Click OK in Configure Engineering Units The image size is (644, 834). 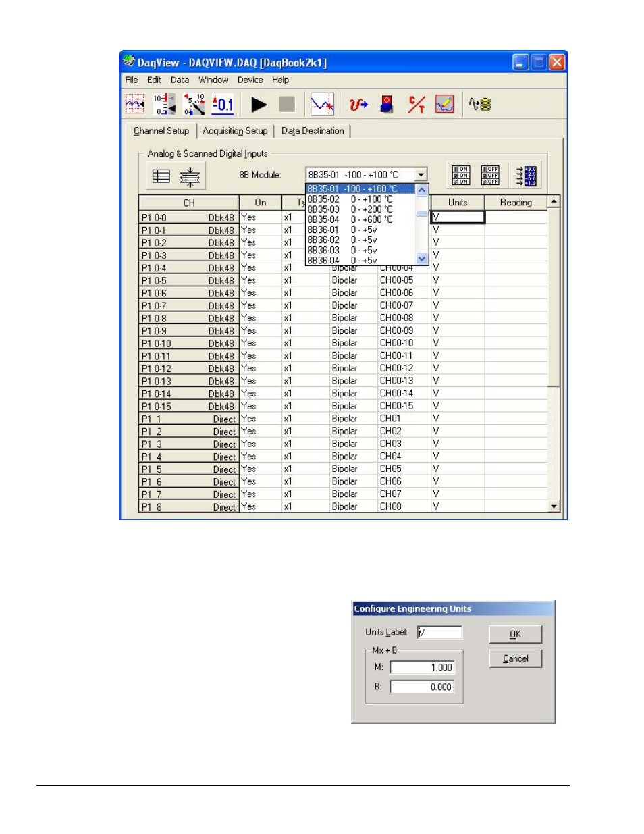point(515,634)
